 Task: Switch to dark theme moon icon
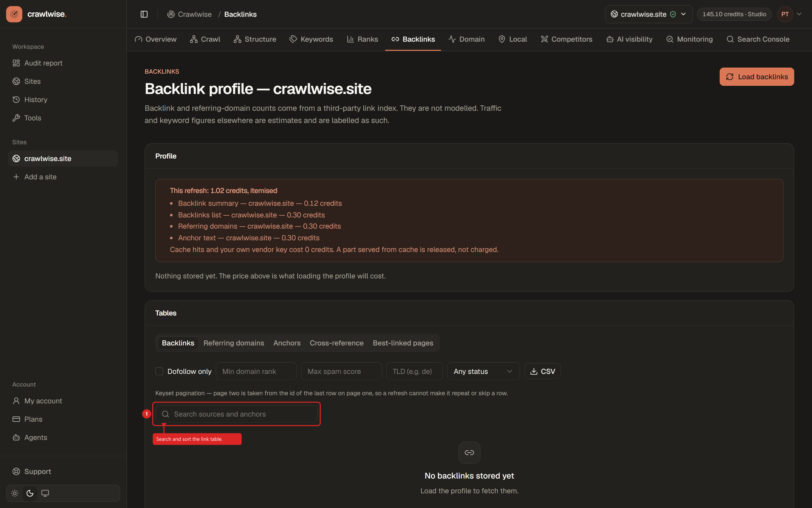(30, 493)
